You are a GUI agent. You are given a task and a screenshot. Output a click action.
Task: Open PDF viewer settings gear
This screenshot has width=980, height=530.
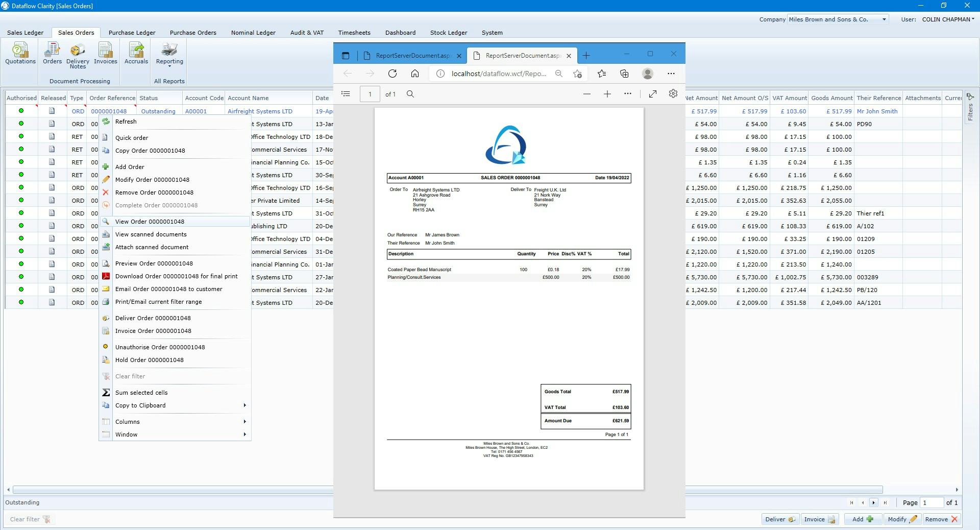tap(673, 94)
